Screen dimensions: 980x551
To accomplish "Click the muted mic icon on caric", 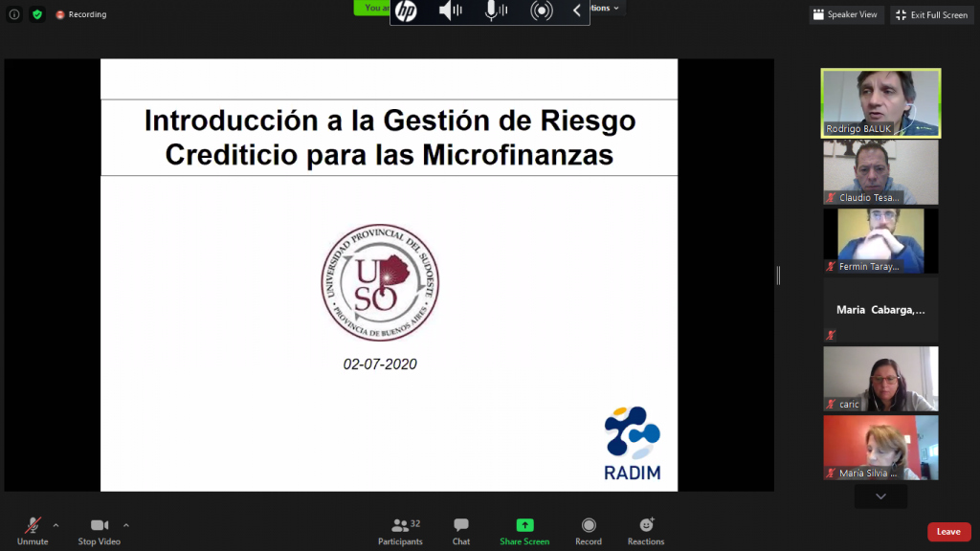I will coord(831,405).
